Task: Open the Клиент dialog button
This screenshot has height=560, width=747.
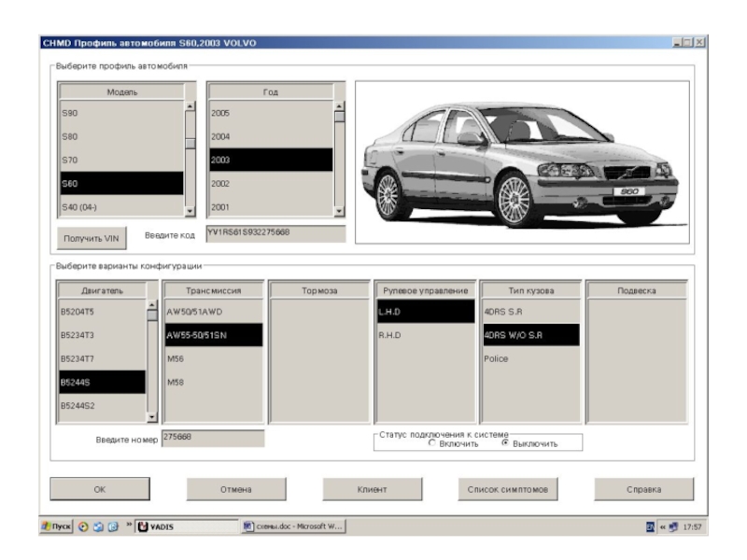Action: pyautogui.click(x=372, y=489)
